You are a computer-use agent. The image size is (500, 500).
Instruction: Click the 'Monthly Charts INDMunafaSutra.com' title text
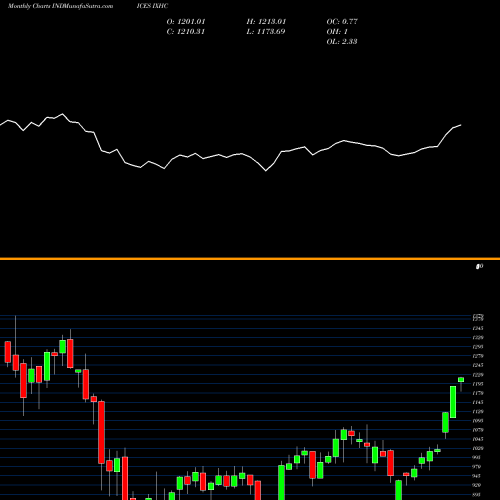(60, 6)
